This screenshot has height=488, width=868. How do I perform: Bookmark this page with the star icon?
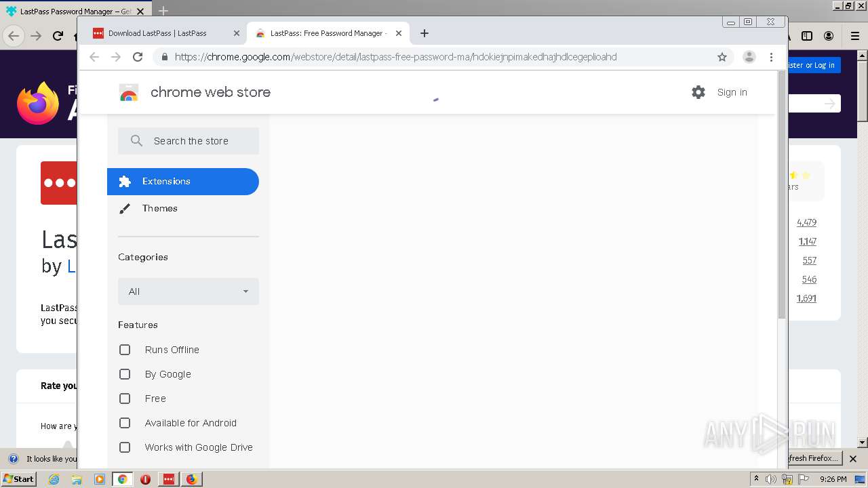(x=722, y=57)
